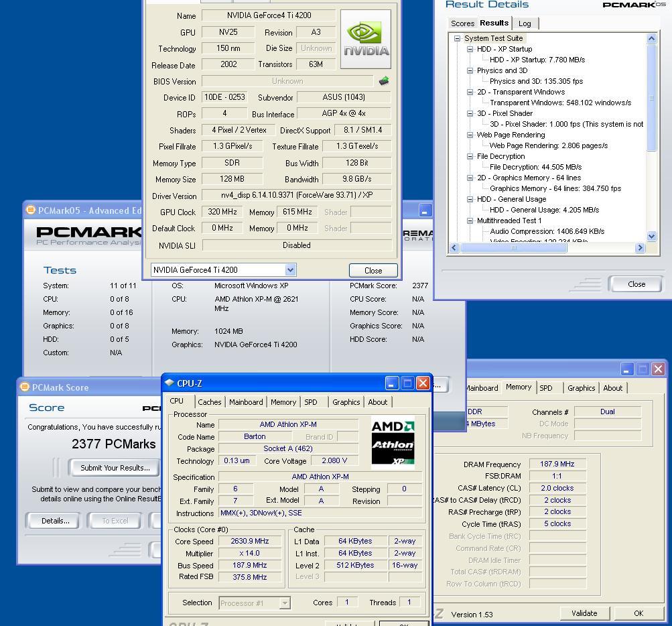Viewport: 672px width, 626px height.
Task: Select 'File Decryption: 44.505 MB/s' row
Action: click(x=536, y=167)
